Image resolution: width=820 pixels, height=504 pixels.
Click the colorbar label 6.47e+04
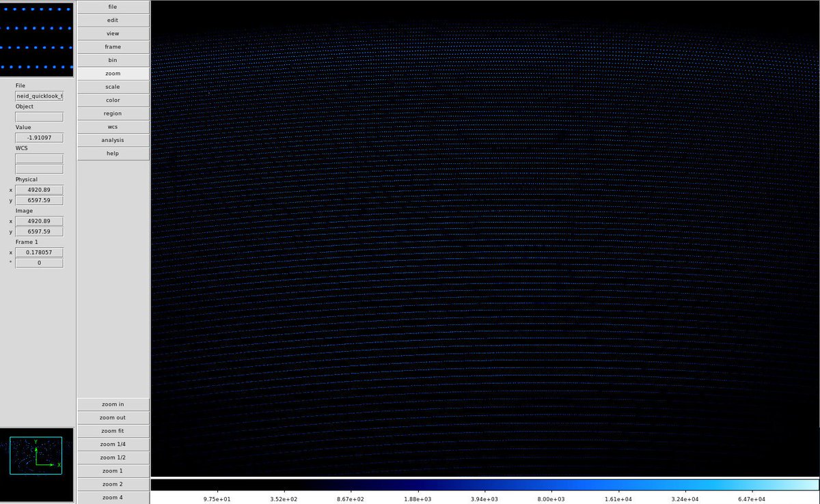point(753,498)
